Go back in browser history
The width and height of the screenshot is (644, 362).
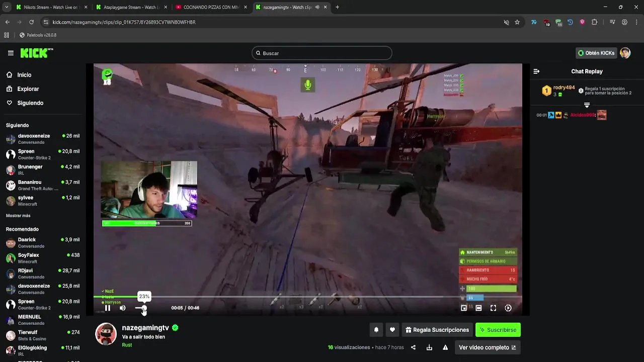[7, 22]
